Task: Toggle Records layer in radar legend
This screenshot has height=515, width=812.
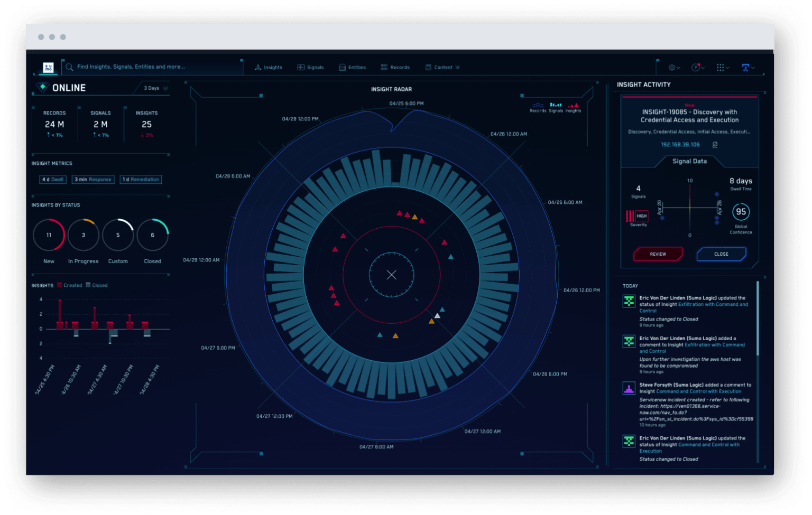Action: (538, 107)
